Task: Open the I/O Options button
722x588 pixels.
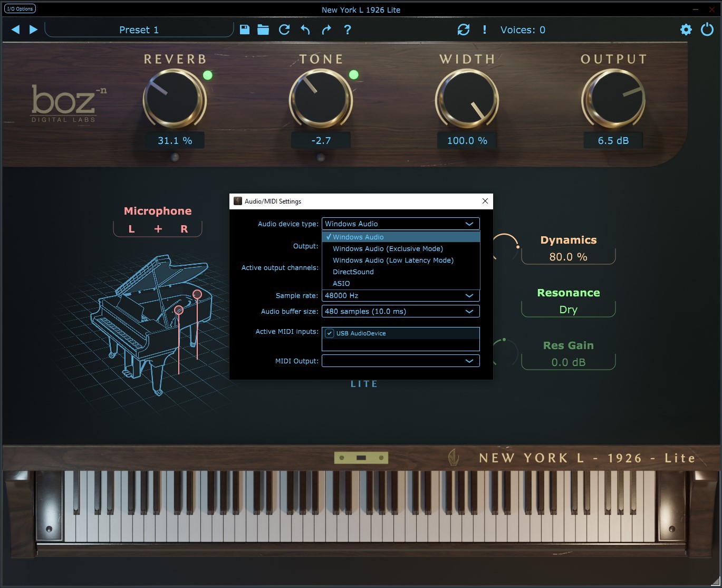Action: coord(20,9)
